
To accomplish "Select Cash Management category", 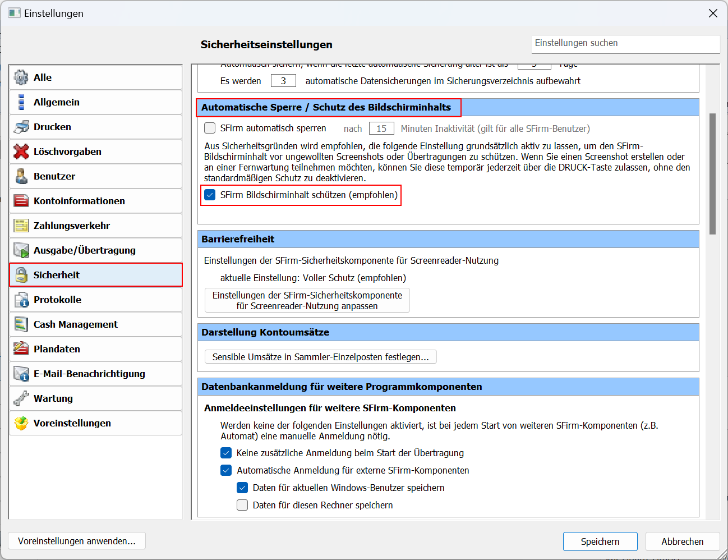I will (96, 324).
